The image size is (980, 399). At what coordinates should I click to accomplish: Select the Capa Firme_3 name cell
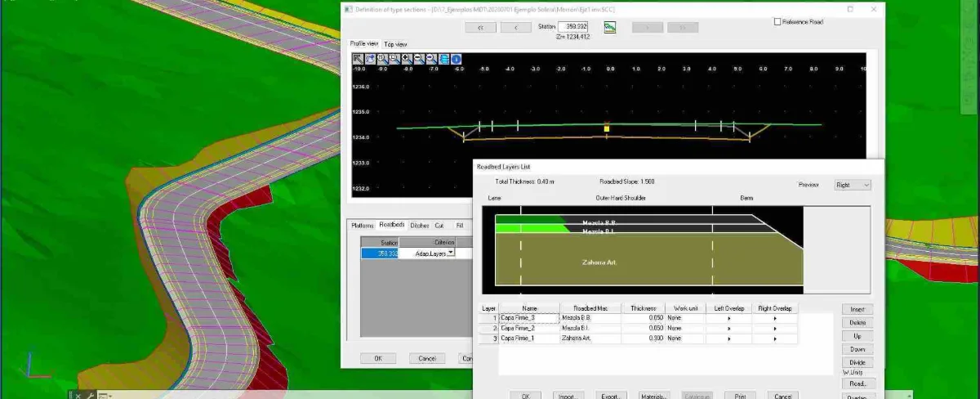[529, 318]
